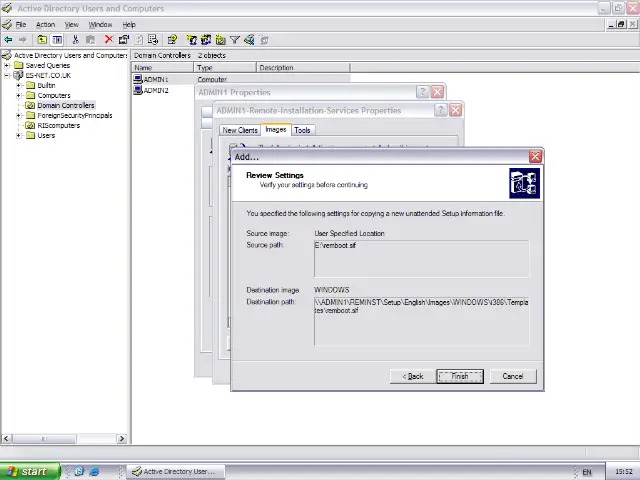Image resolution: width=640 pixels, height=480 pixels.
Task: Click the Start button
Action: 29,471
